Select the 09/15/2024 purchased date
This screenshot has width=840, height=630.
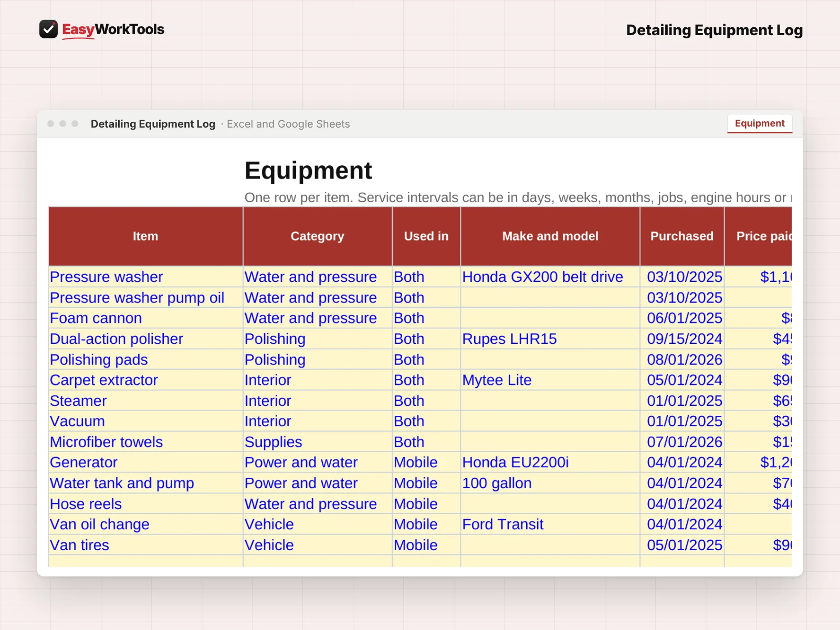click(x=682, y=339)
